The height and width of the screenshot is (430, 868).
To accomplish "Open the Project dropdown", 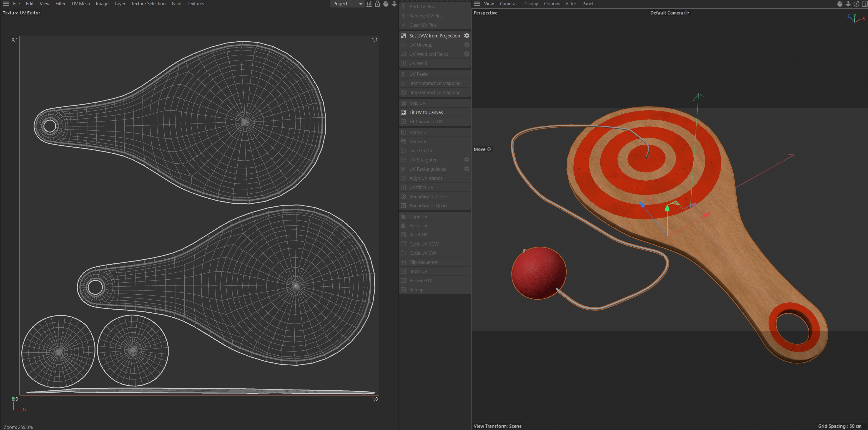I will [347, 4].
